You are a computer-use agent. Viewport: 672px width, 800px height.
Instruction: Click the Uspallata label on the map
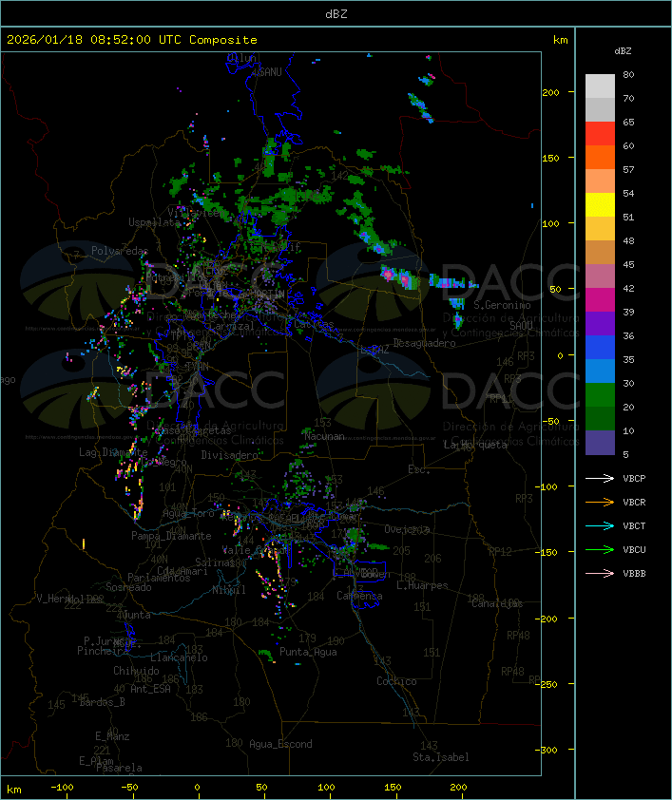[154, 222]
